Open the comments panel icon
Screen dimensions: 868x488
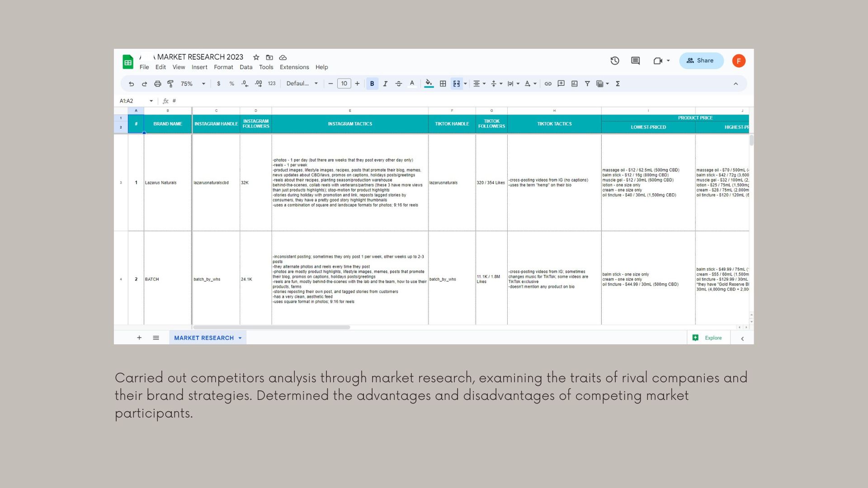[x=635, y=61]
